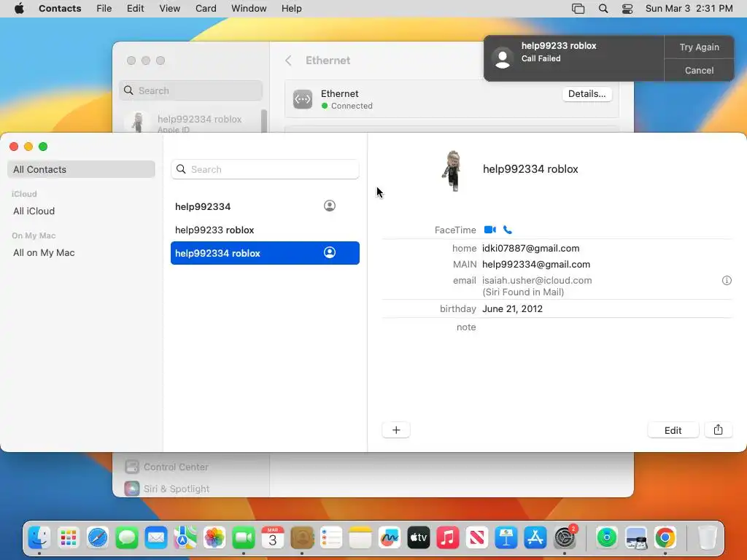Open Music from the Dock
The image size is (747, 560).
point(448,537)
